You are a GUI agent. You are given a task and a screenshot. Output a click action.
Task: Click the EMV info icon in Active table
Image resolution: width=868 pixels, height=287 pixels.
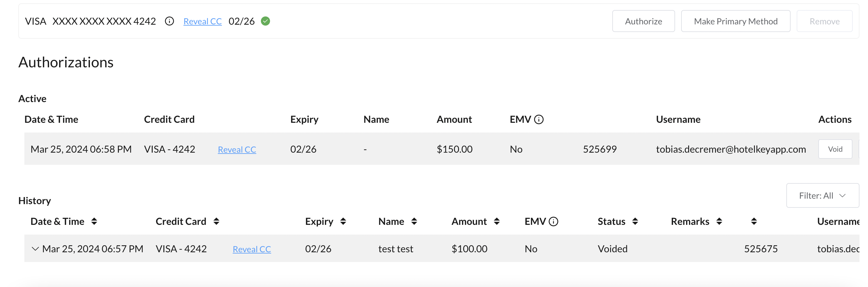tap(539, 119)
